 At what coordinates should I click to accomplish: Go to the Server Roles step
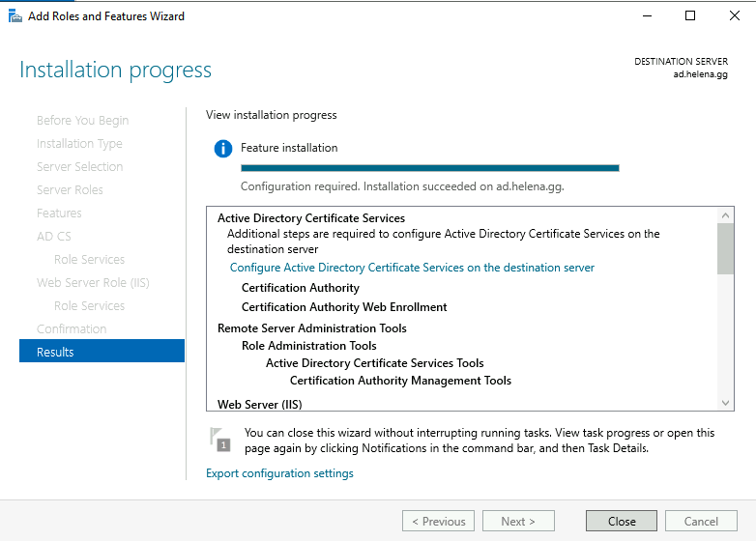70,190
